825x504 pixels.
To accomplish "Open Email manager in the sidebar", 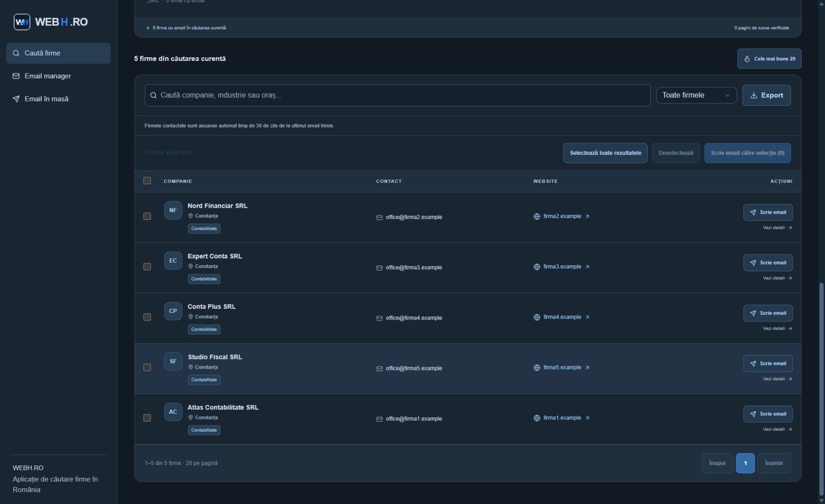I will (58, 76).
